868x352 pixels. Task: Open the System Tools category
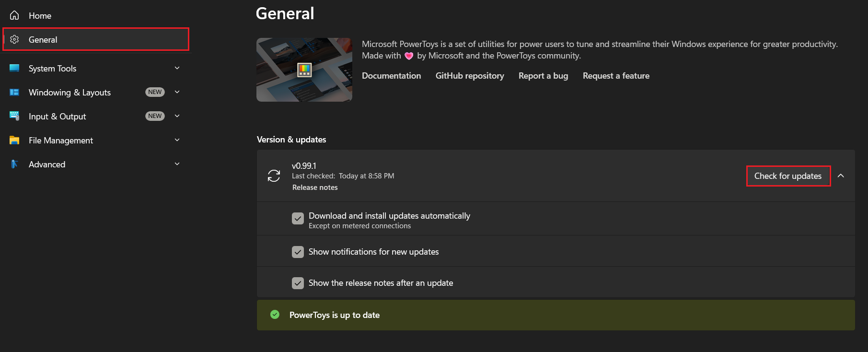click(96, 68)
